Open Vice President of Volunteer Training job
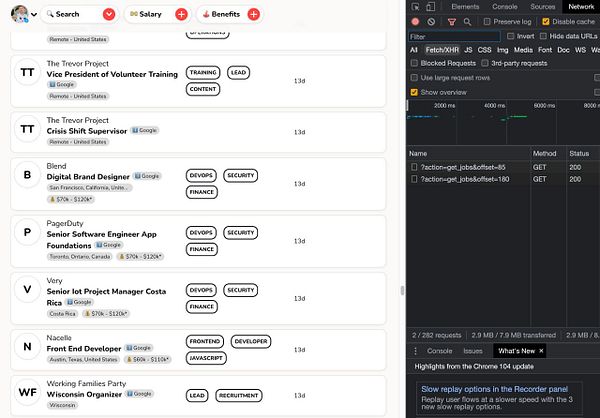This screenshot has width=600, height=418. click(112, 74)
